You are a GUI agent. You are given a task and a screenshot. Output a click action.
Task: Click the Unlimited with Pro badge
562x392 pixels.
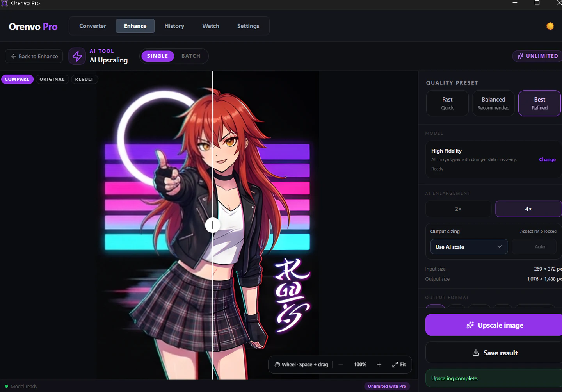(x=387, y=386)
